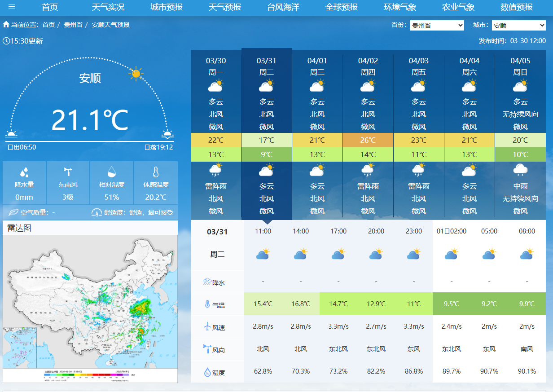Click the home icon in breadcrumb
The image size is (553, 392).
click(x=6, y=25)
